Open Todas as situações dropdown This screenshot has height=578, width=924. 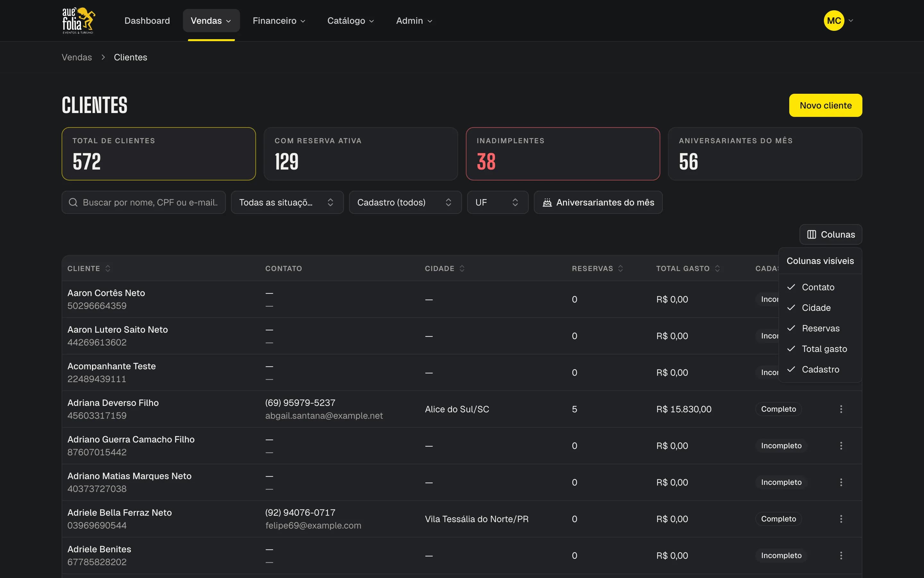pos(287,202)
